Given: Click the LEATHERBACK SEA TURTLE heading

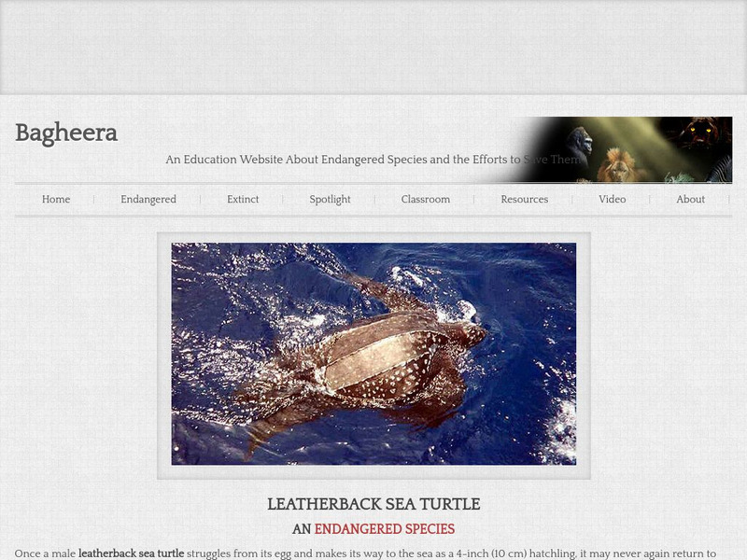Looking at the screenshot, I should pyautogui.click(x=373, y=504).
